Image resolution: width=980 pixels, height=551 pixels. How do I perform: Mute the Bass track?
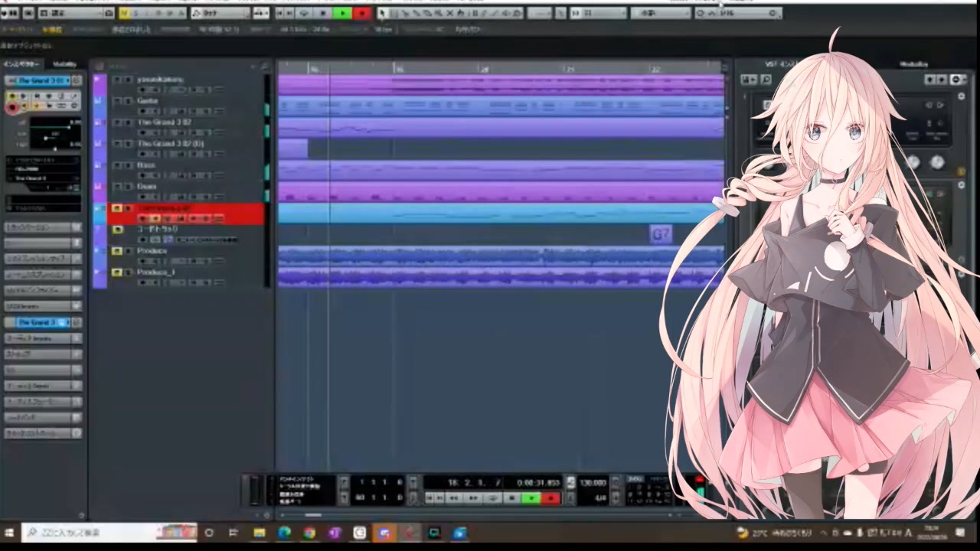(x=117, y=165)
